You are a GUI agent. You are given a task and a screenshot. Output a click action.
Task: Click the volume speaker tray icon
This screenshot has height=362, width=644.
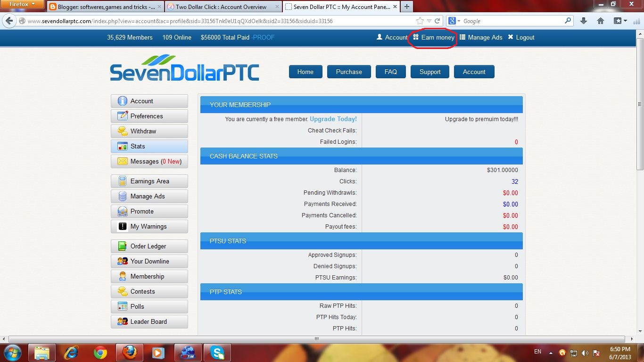tap(585, 353)
